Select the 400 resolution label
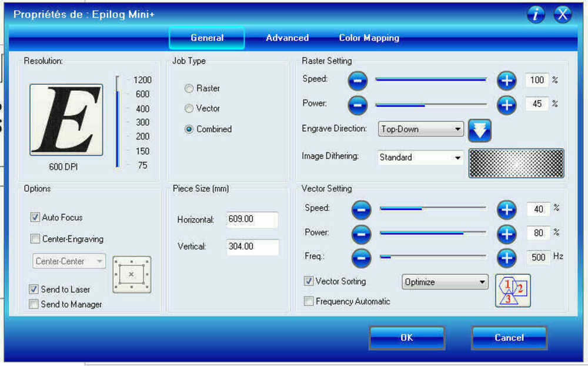Viewport: 588px width, 366px height. [x=142, y=109]
